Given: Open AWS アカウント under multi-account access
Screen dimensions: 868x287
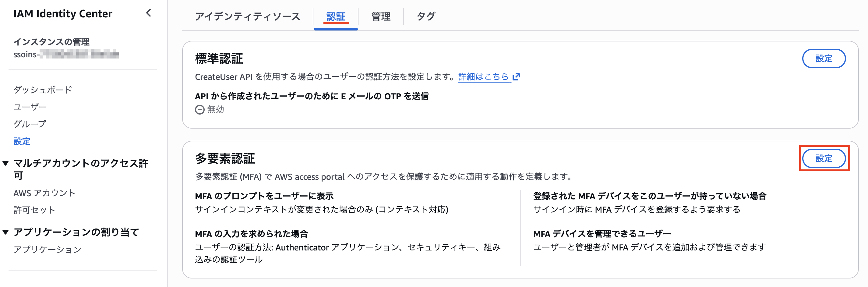Looking at the screenshot, I should (x=44, y=193).
